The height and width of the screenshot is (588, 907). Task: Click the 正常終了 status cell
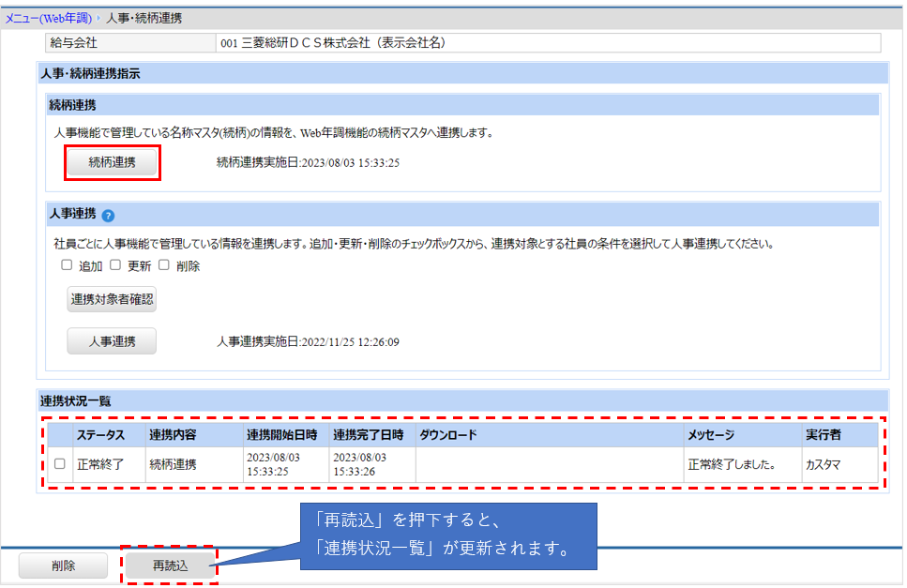(x=110, y=464)
